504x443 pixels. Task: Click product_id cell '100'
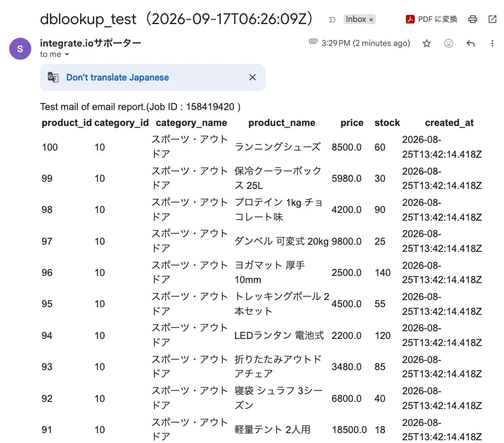coord(50,147)
